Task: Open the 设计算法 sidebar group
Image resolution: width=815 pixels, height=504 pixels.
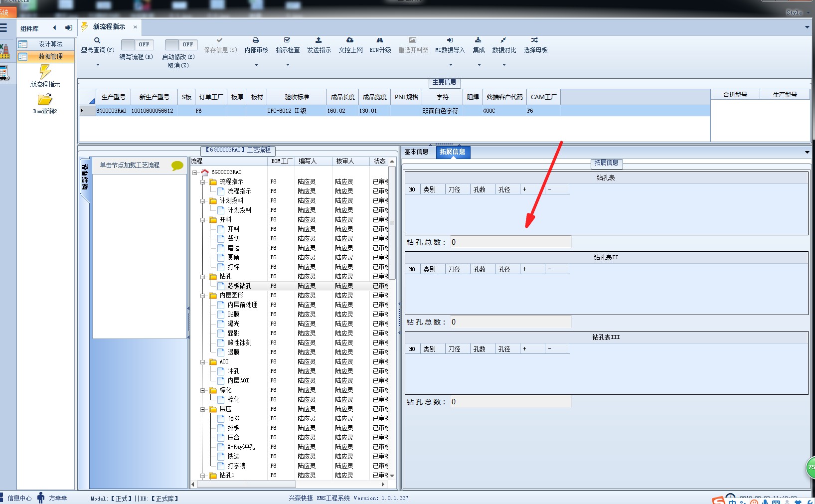Action: coord(46,44)
